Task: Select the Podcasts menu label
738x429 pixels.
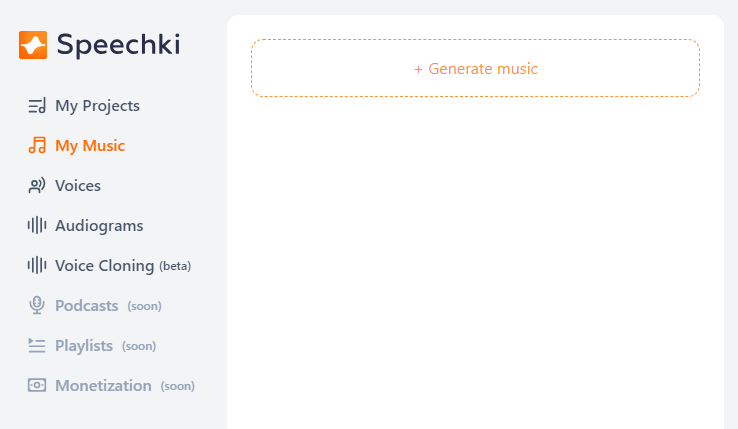Action: pos(87,306)
